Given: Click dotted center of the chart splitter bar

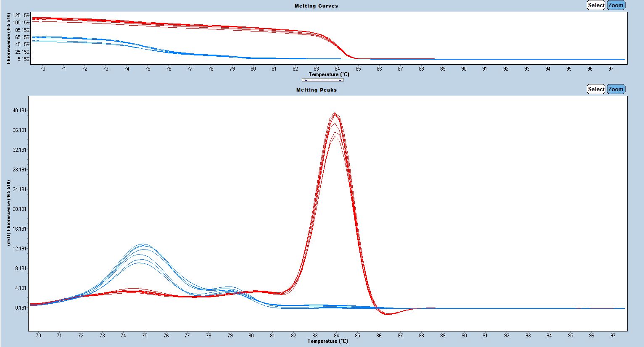Looking at the screenshot, I should [x=322, y=80].
